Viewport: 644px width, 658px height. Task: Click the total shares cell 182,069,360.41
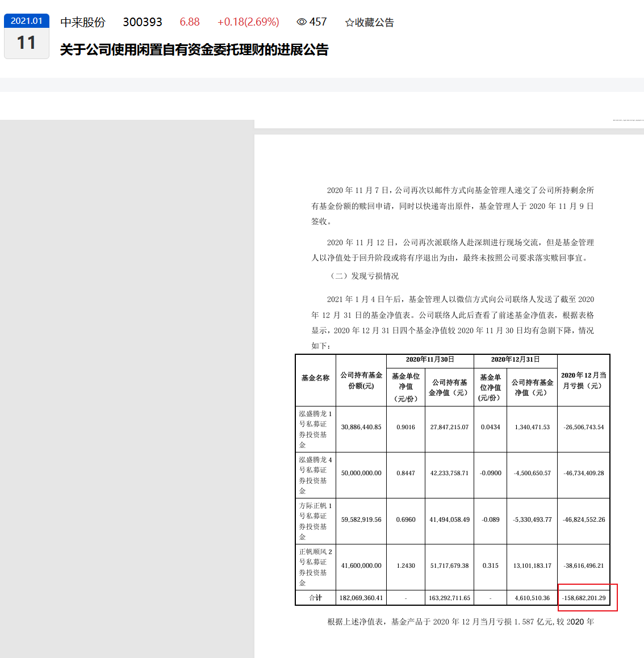(x=361, y=598)
